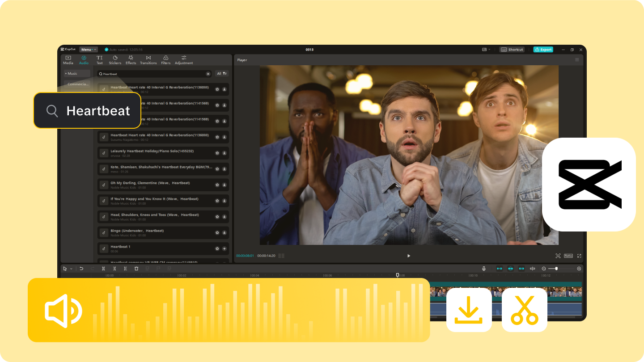The image size is (644, 362).
Task: Open the Menu dropdown
Action: click(x=88, y=49)
